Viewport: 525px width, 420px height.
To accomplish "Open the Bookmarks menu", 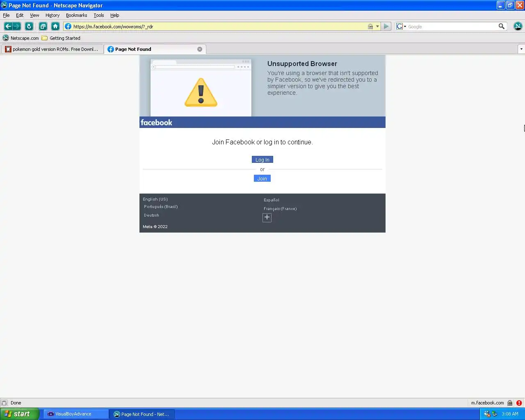I will pos(76,15).
